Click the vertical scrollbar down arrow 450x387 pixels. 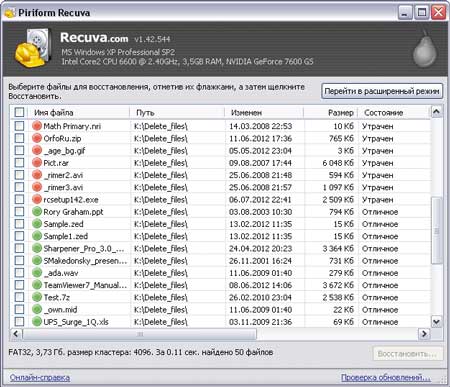pyautogui.click(x=437, y=322)
